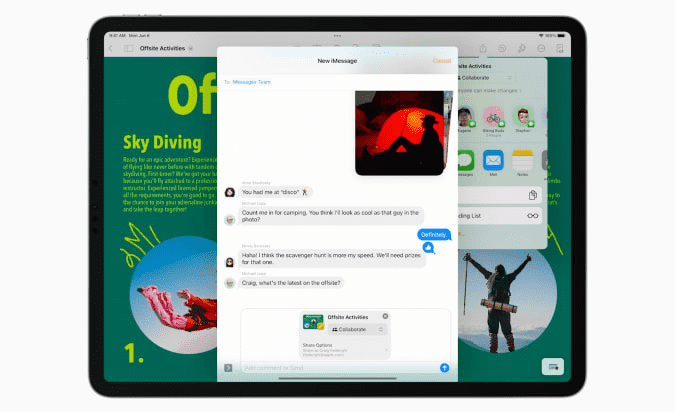The height and width of the screenshot is (412, 675).
Task: Tap the blue send arrow button
Action: coord(444,368)
